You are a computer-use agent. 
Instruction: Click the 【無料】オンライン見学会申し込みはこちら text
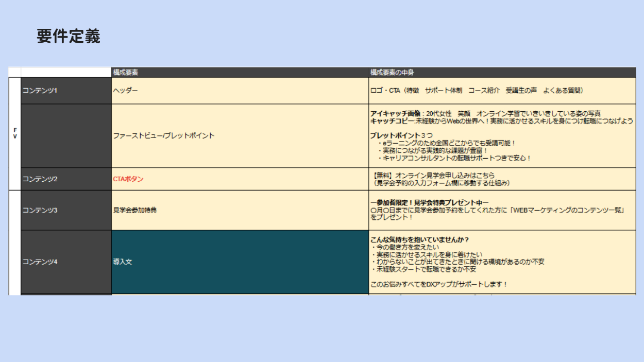click(432, 176)
